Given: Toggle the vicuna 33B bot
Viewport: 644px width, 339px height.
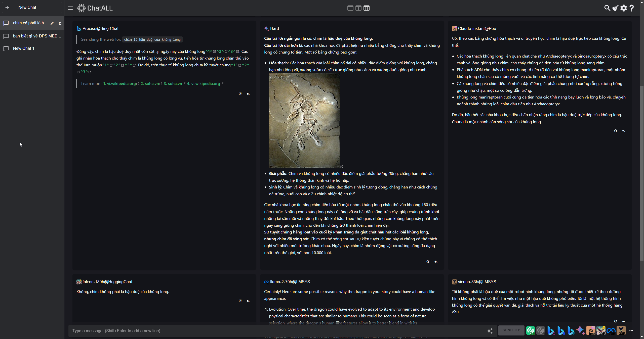Looking at the screenshot, I should pos(621,330).
